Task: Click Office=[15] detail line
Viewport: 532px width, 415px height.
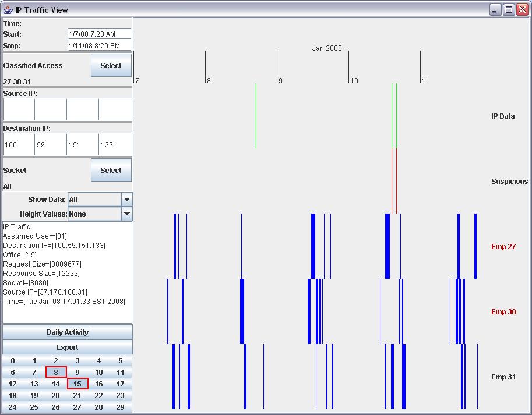Action: click(20, 255)
